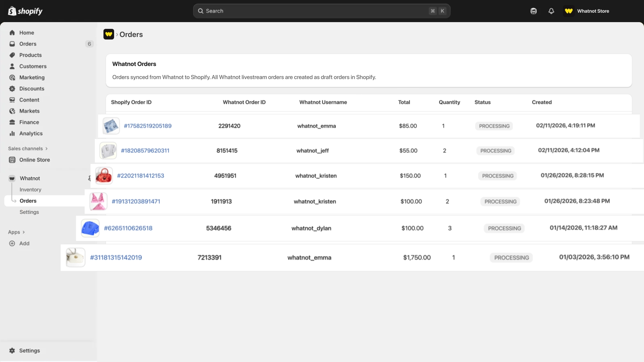644x362 pixels.
Task: Click the Shopify logo
Action: 25,11
